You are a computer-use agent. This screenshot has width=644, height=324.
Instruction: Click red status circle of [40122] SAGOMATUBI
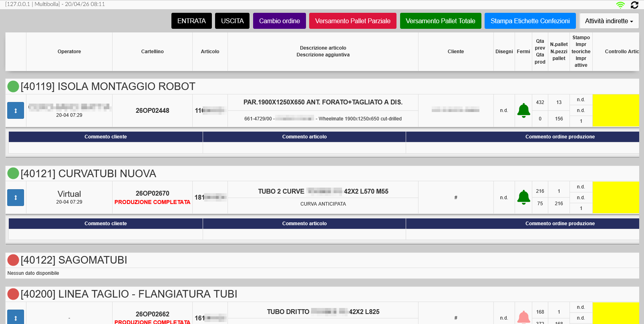[13, 260]
